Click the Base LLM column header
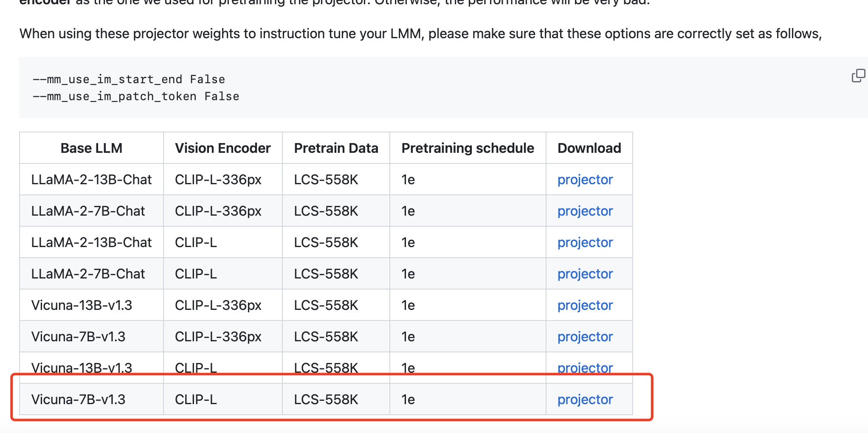The image size is (868, 433). 91,148
